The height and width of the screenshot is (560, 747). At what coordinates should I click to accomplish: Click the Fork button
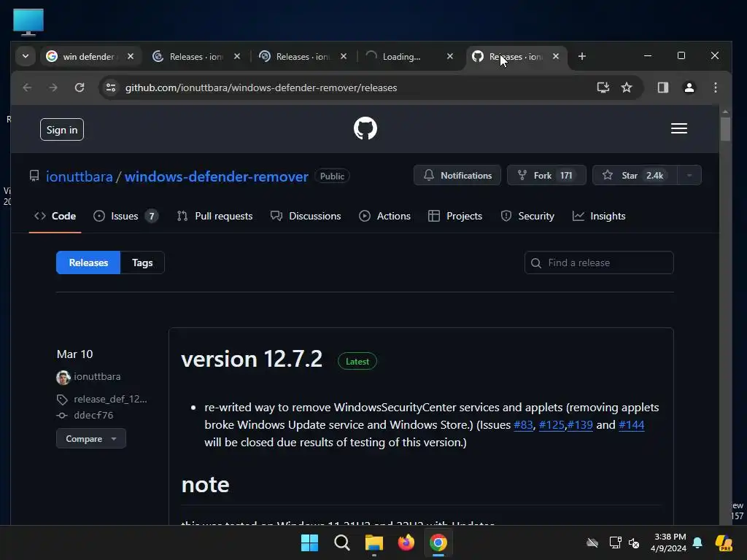pos(546,175)
